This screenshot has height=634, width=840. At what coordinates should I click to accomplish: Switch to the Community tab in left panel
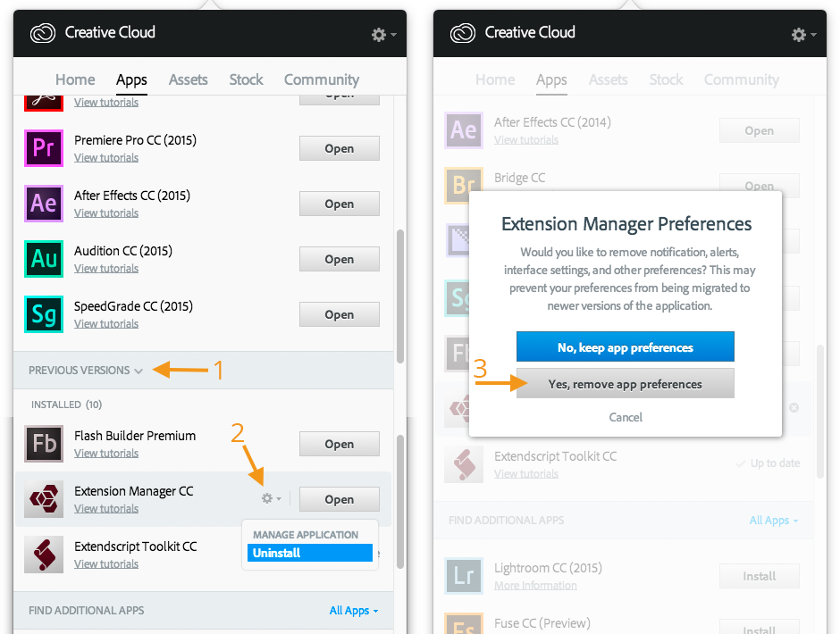pos(321,79)
